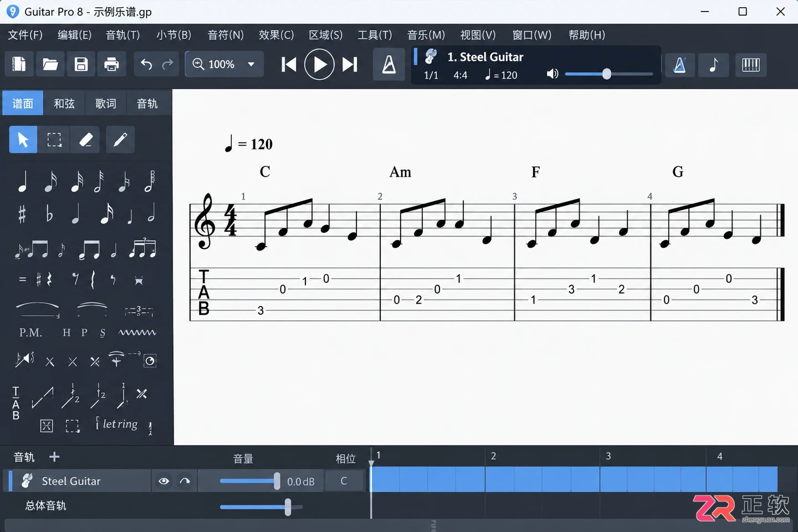Viewport: 798px width, 532px height.
Task: Click the Steel Guitar pan C control
Action: (344, 481)
